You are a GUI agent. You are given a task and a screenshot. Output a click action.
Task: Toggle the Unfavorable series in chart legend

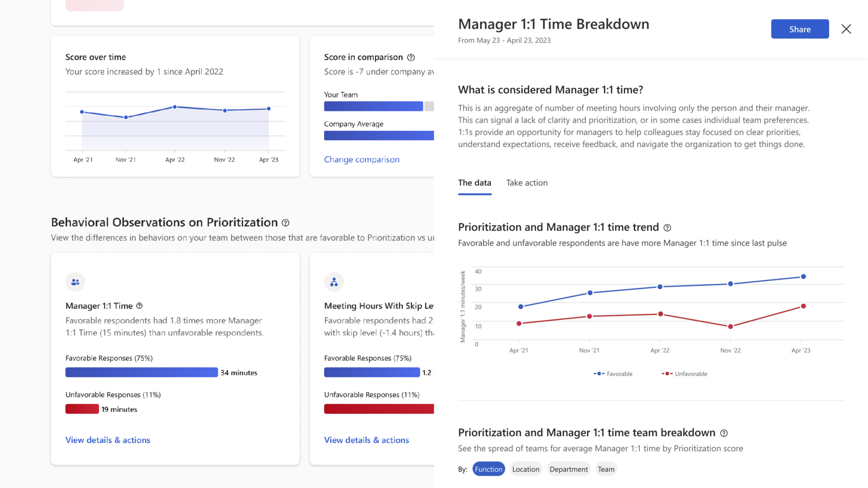(x=684, y=374)
